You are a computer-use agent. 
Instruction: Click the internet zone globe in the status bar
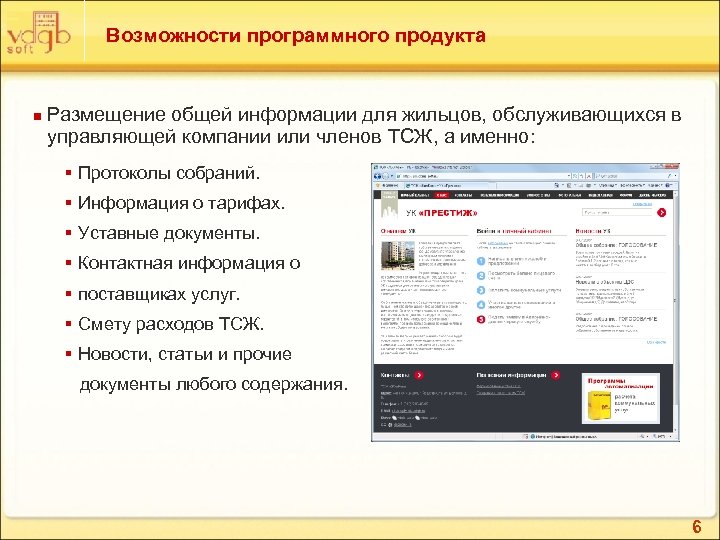534,436
